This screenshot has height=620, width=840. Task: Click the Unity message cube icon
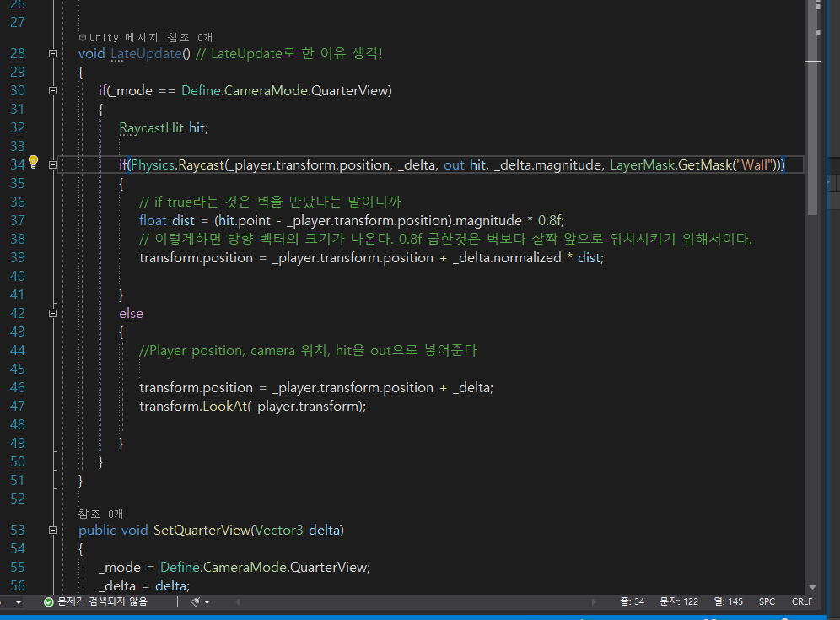point(83,37)
